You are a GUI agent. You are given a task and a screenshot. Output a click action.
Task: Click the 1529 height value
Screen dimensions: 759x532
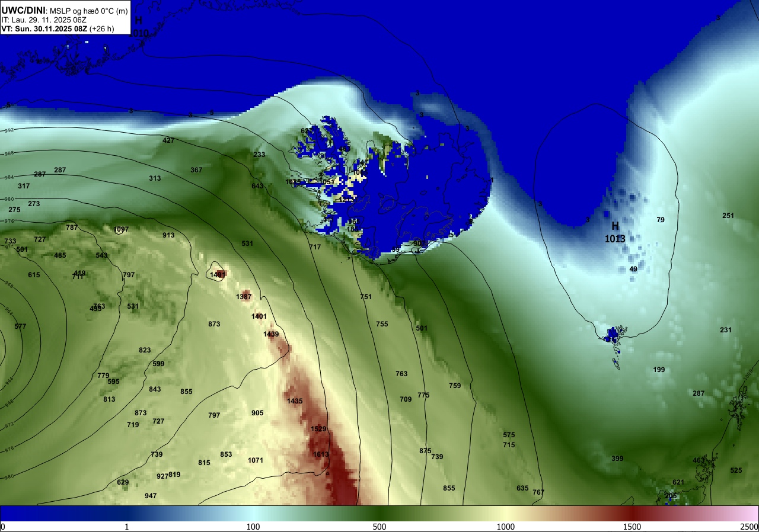pyautogui.click(x=319, y=429)
